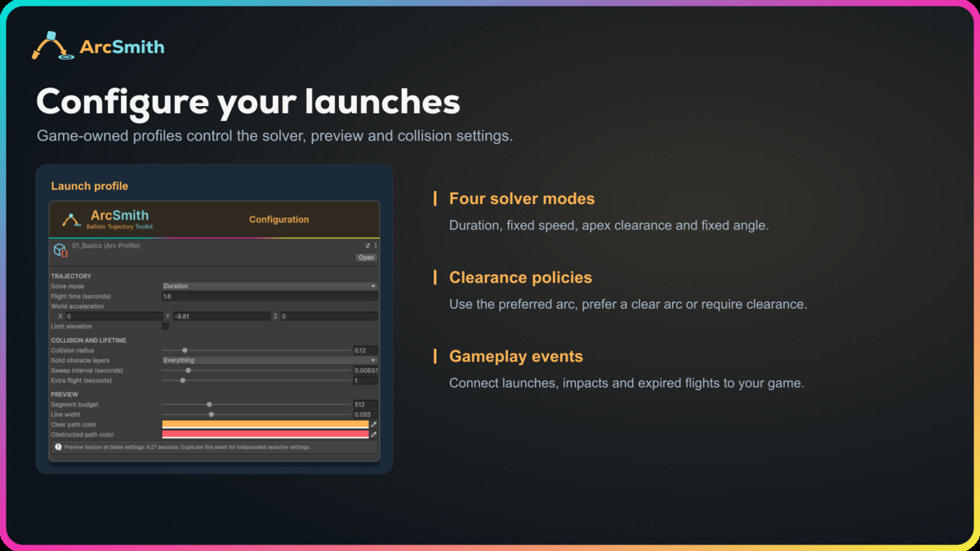Click the ArcSmith wordmark in page header
The width and height of the screenshot is (980, 551).
122,47
